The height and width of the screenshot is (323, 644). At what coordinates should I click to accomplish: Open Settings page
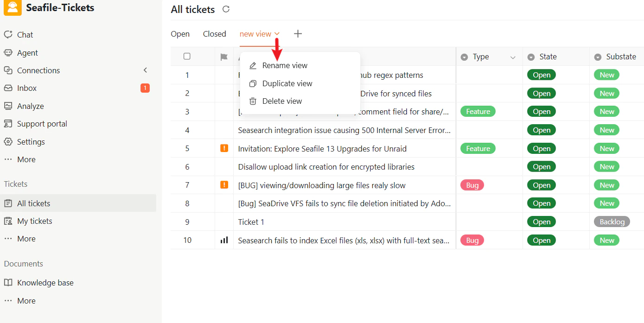click(31, 142)
